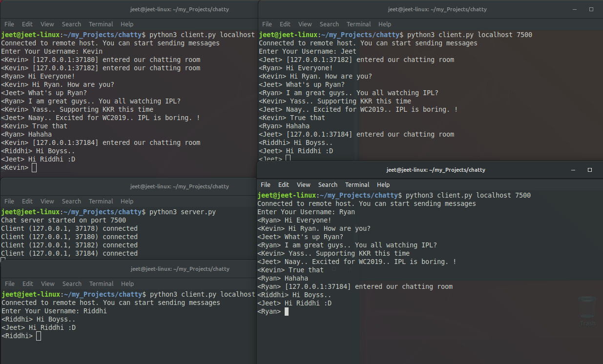
Task: Click the title bar of Jeet's terminal window
Action: click(430, 9)
